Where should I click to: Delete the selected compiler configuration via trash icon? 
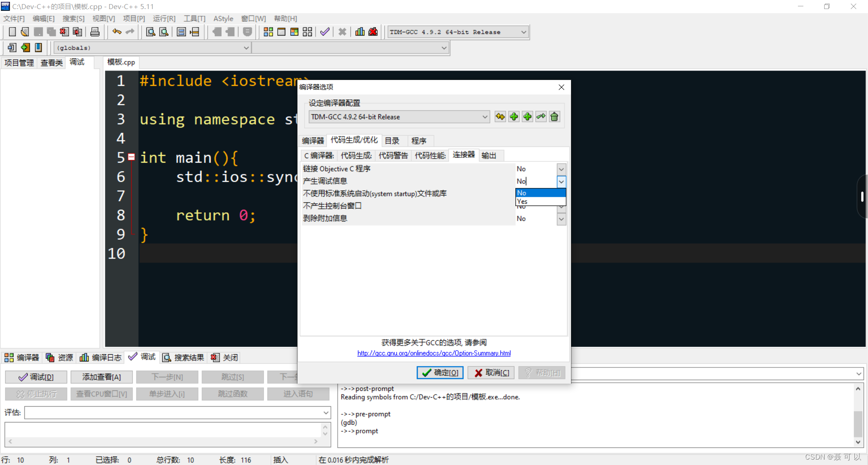(x=554, y=116)
